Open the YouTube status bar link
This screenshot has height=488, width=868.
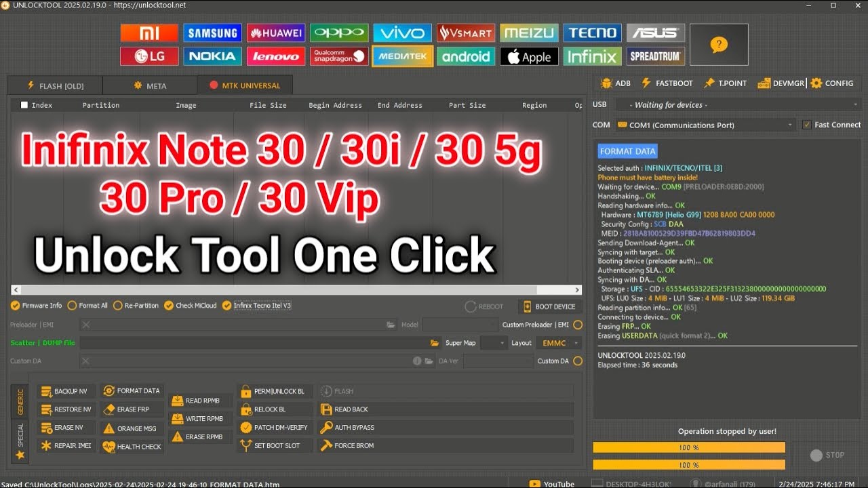pos(552,484)
